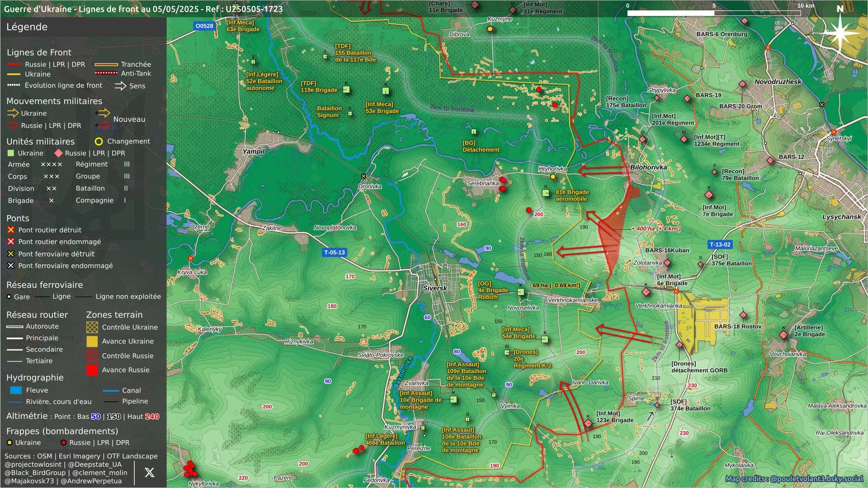Click the Lysychansk city label
Screen dimensions: 868x488
pos(842,217)
